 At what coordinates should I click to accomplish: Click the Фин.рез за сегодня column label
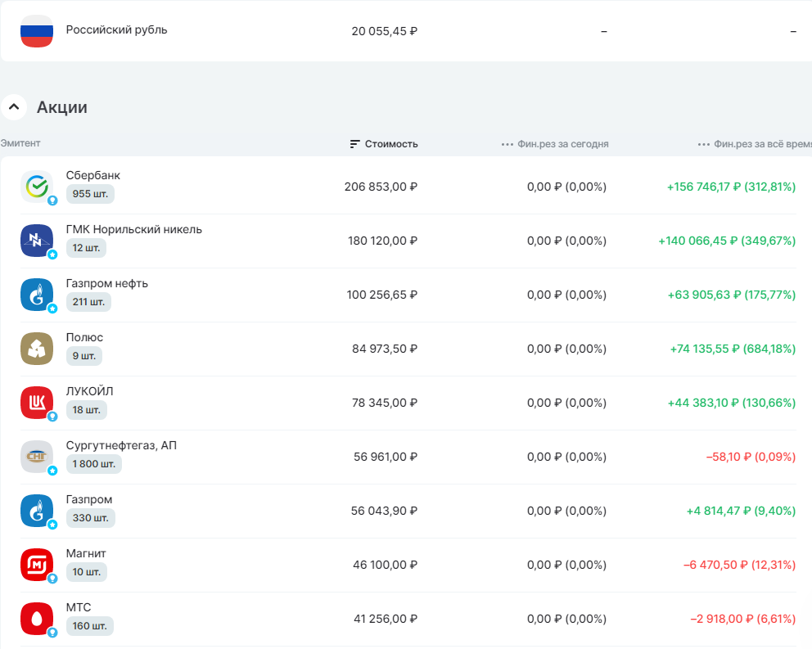[563, 144]
